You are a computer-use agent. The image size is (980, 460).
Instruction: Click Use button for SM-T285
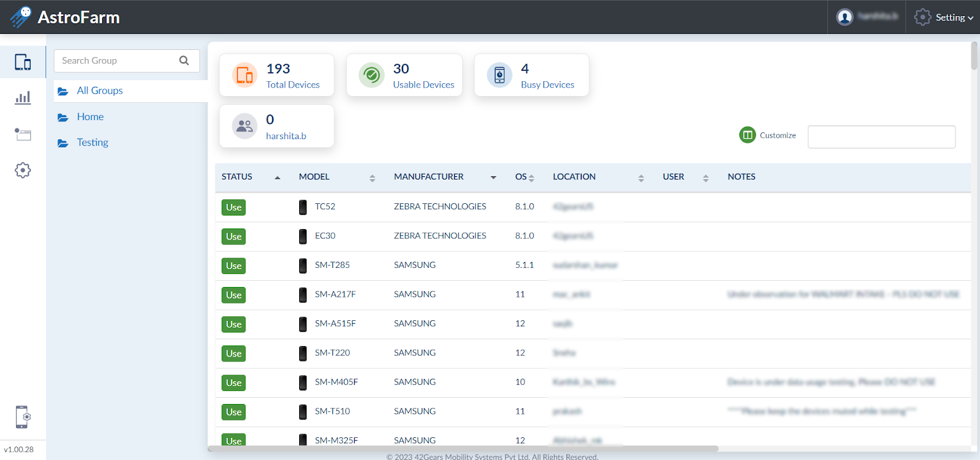pyautogui.click(x=234, y=266)
